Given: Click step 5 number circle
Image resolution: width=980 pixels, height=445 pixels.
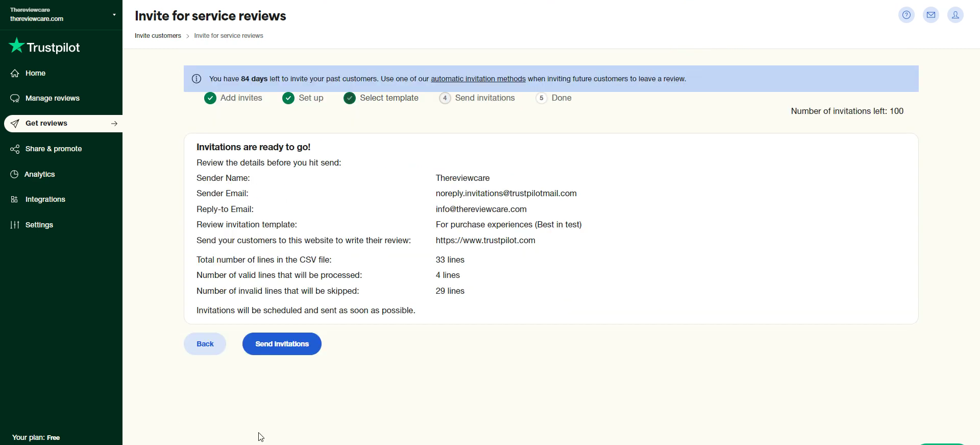Looking at the screenshot, I should (542, 98).
